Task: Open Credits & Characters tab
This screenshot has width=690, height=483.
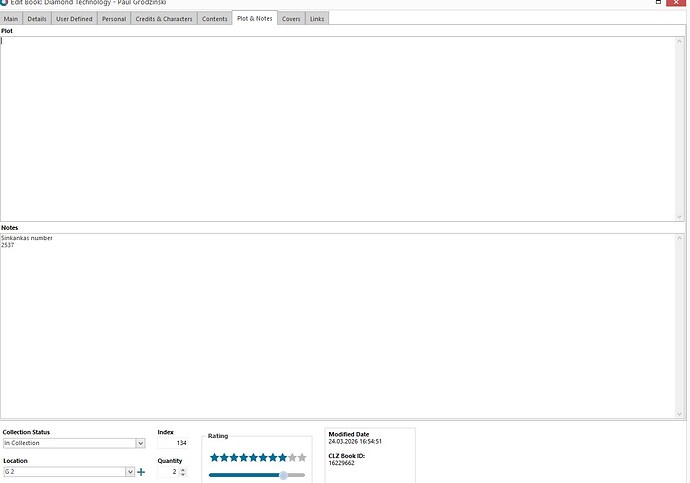Action: pyautogui.click(x=164, y=19)
